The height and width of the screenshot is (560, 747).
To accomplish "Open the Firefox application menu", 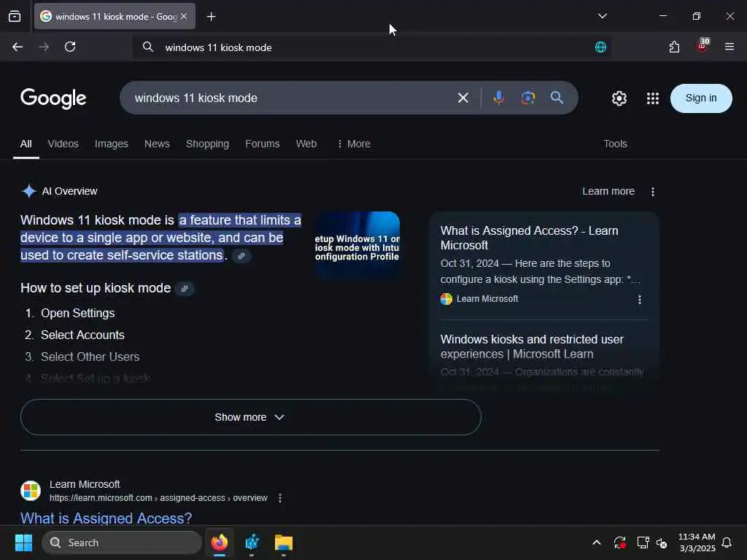I will click(x=729, y=47).
